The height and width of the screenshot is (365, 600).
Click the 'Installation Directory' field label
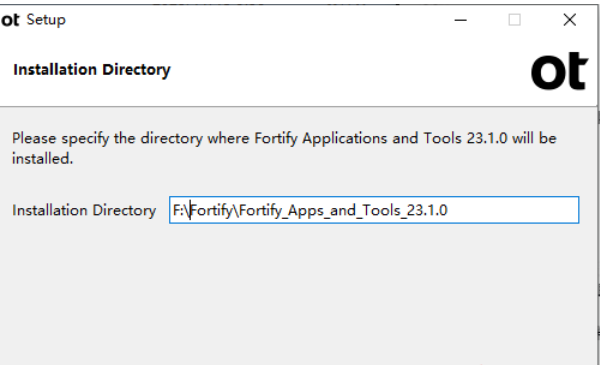(x=84, y=210)
